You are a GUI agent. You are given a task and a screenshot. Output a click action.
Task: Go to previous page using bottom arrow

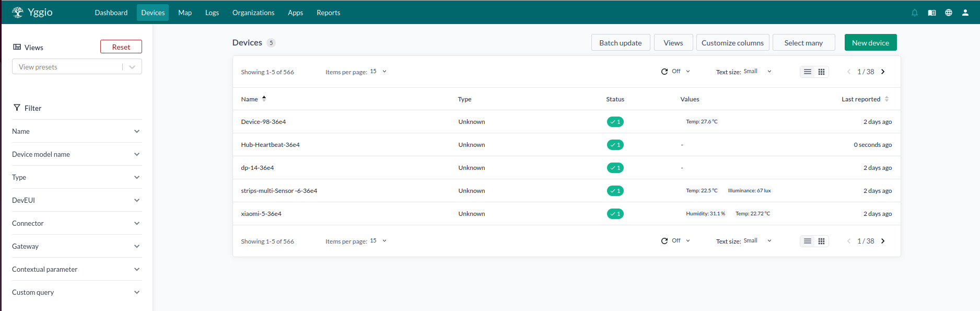849,241
